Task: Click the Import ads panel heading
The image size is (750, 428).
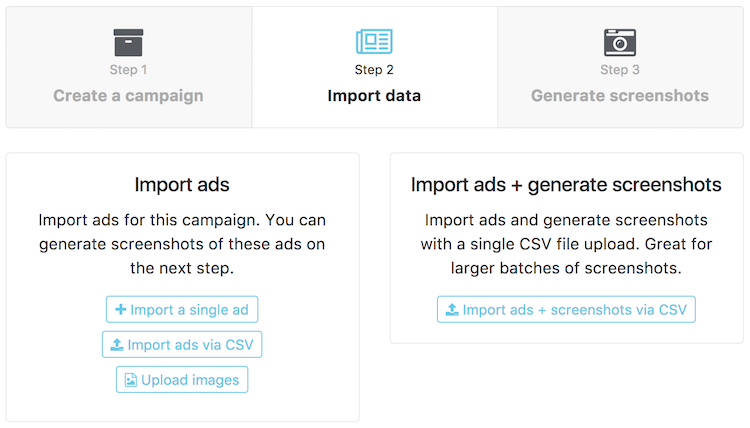Action: pyautogui.click(x=182, y=185)
